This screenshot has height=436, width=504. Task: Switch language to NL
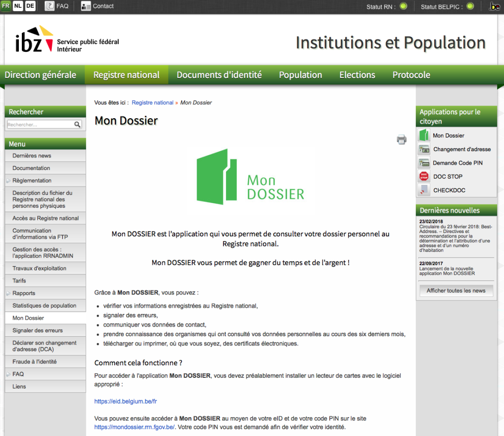(18, 6)
